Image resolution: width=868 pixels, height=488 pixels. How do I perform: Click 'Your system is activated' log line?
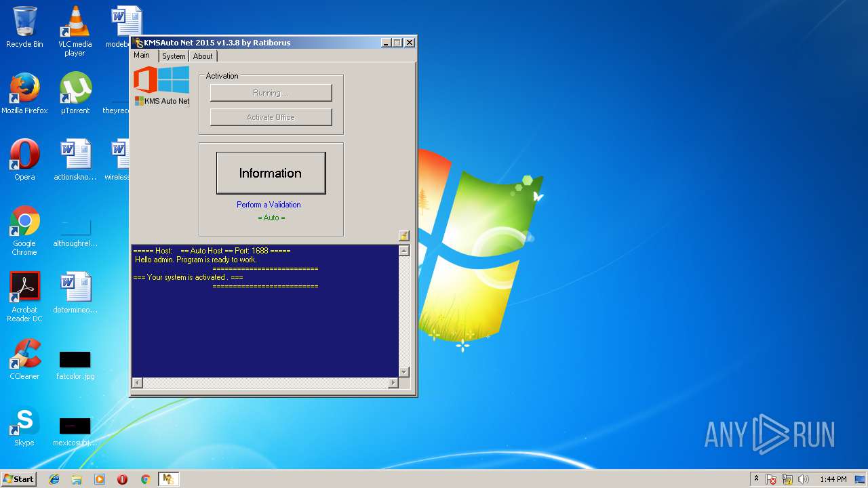click(x=189, y=277)
